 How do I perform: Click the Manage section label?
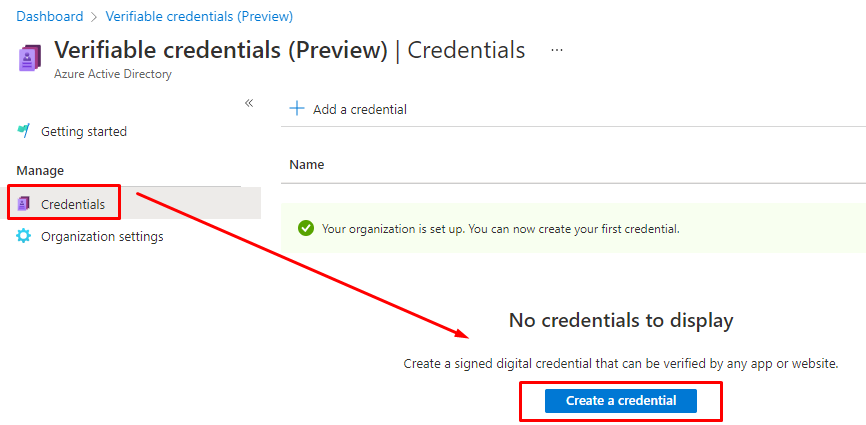(x=40, y=170)
